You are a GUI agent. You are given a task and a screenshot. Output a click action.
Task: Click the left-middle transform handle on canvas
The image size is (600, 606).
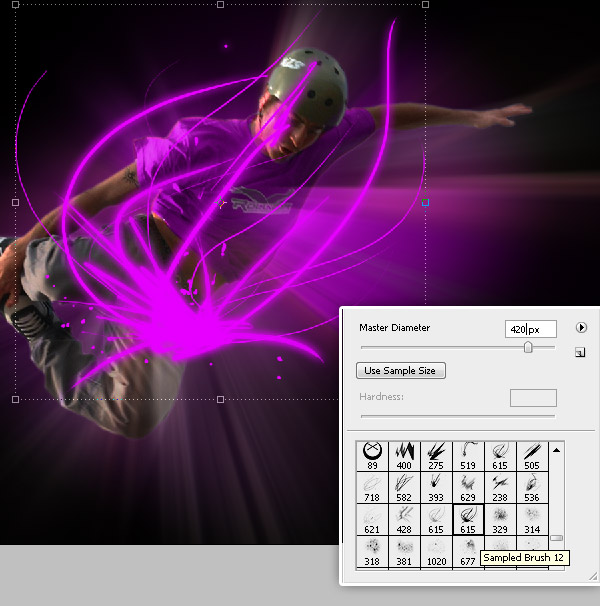click(x=15, y=203)
